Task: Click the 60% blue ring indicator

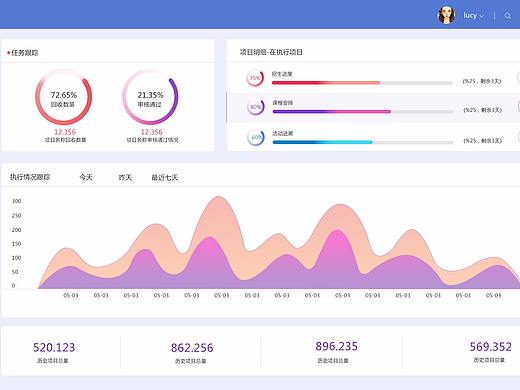Action: pyautogui.click(x=256, y=137)
